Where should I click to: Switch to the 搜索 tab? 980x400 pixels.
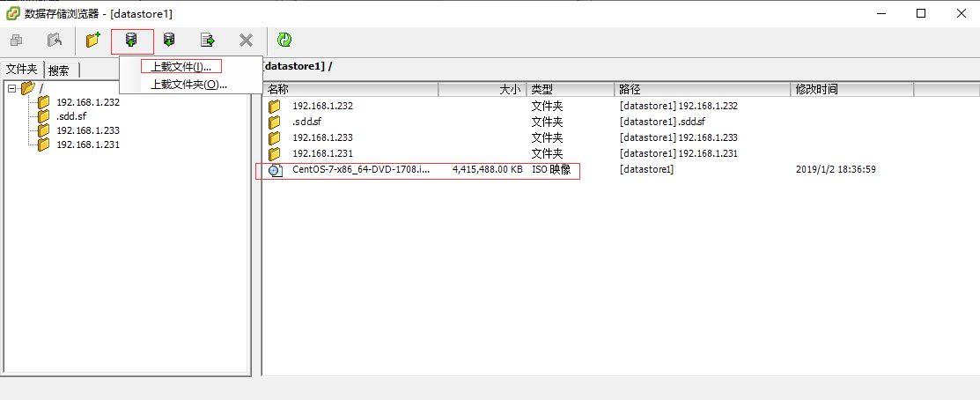(59, 70)
